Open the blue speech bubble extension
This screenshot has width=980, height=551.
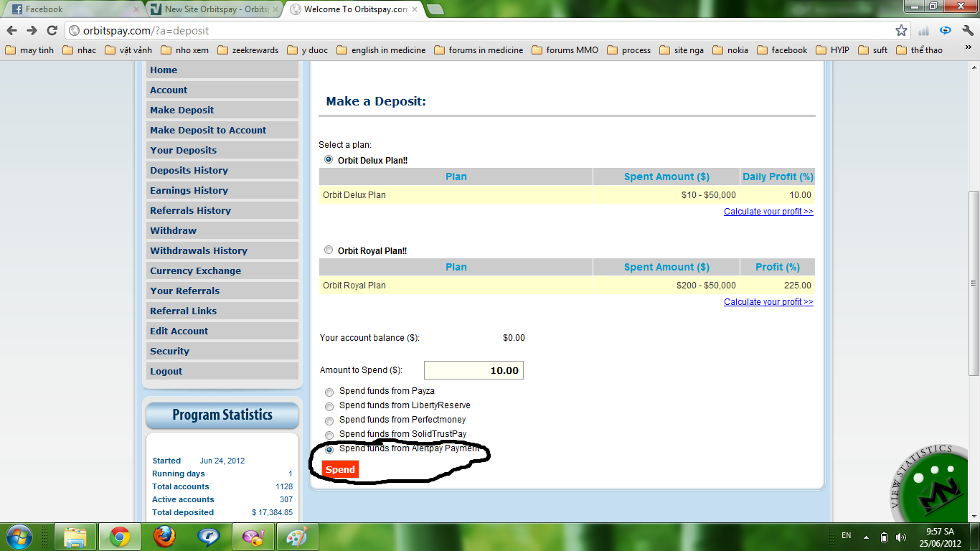(946, 31)
